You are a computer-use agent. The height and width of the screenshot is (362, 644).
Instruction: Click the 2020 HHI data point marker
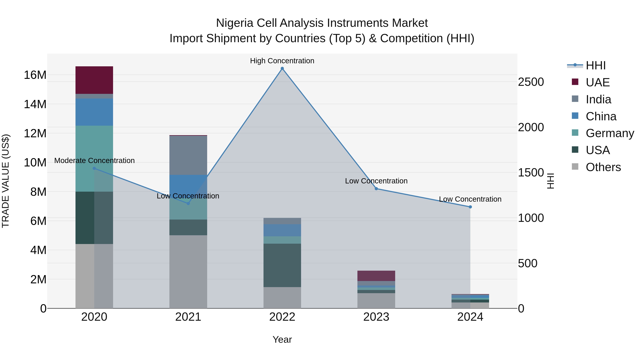[x=94, y=168]
